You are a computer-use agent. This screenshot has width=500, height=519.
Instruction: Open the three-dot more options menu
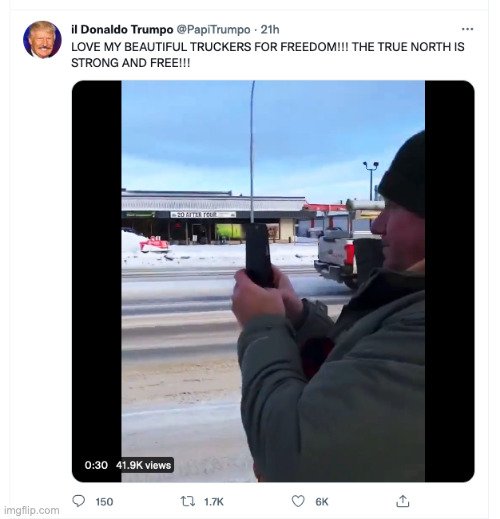467,29
